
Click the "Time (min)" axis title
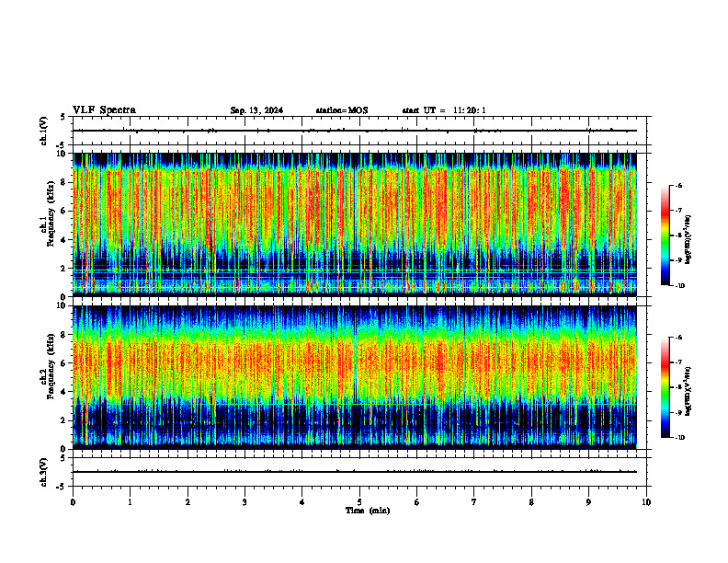point(368,511)
